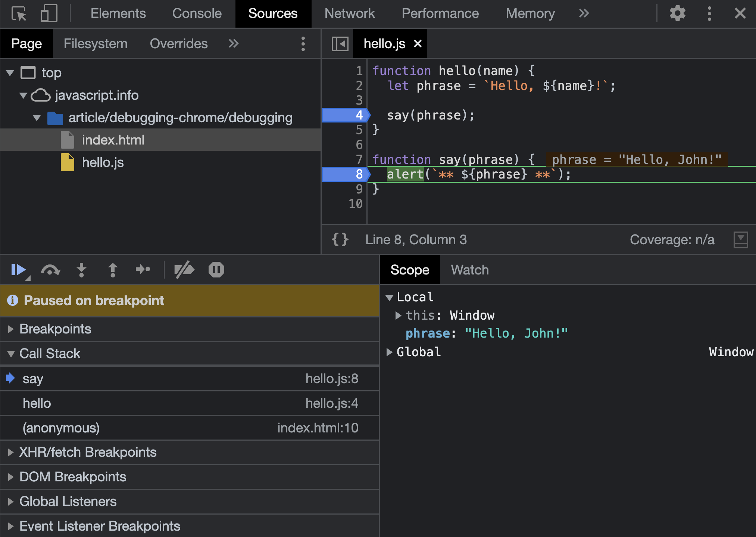756x537 pixels.
Task: Click the Step into function arrow icon
Action: click(81, 270)
